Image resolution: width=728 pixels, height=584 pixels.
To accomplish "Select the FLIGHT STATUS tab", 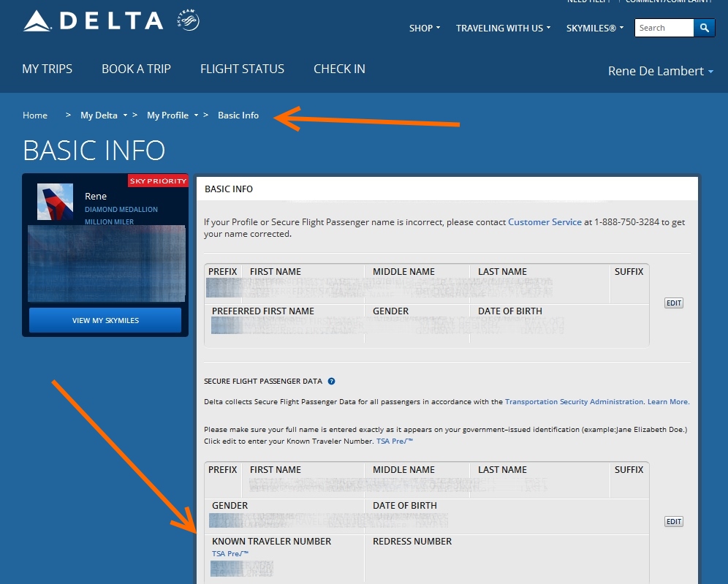I will [x=242, y=69].
